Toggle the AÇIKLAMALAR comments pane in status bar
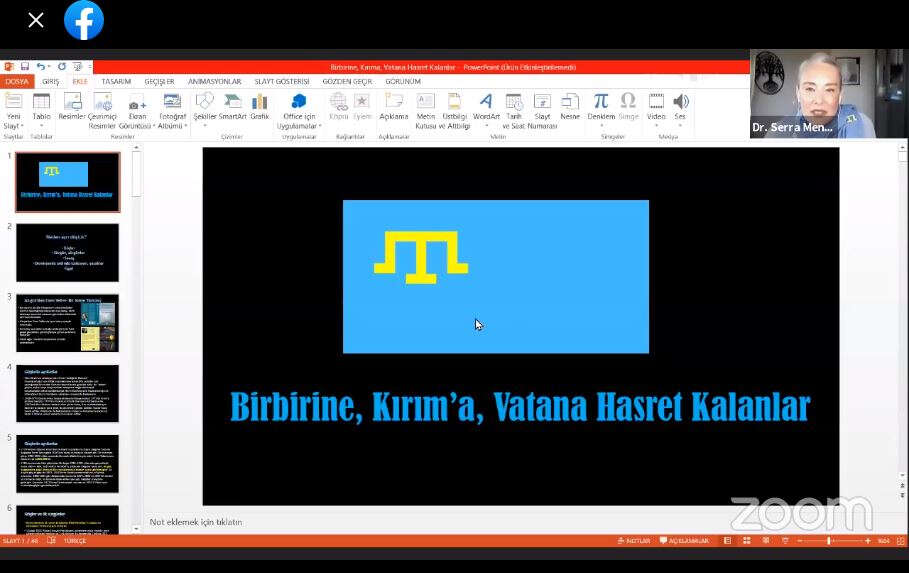This screenshot has width=909, height=573. 683,541
